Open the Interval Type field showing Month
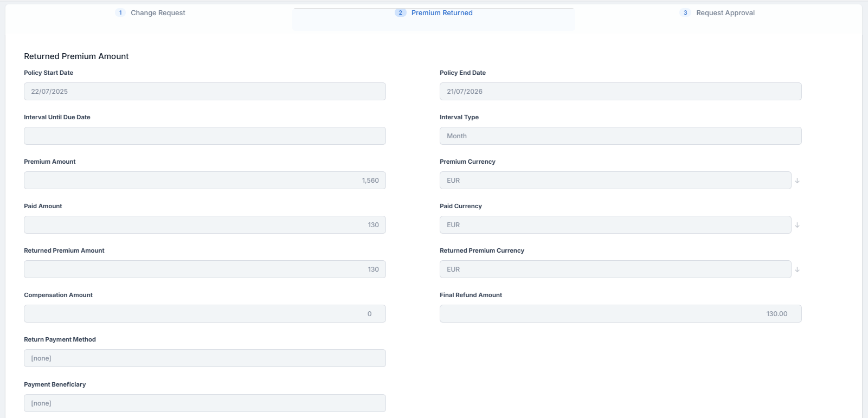 [x=620, y=136]
